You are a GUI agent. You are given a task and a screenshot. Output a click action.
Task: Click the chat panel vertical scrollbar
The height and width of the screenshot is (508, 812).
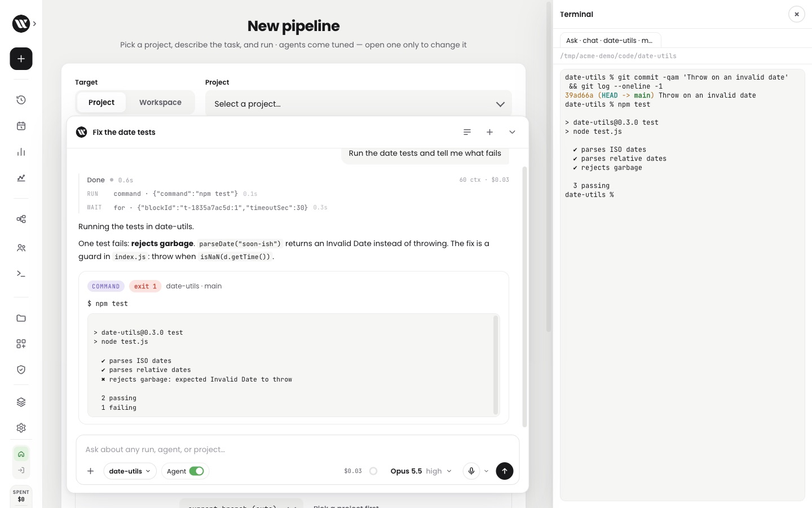524,296
